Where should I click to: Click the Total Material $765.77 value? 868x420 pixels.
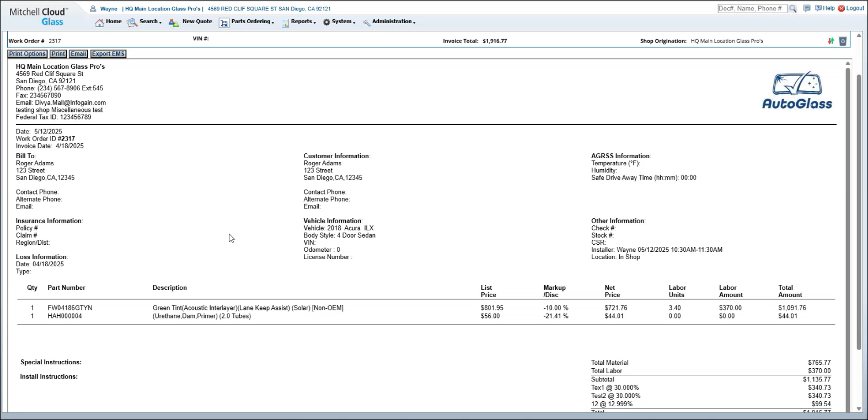click(819, 363)
